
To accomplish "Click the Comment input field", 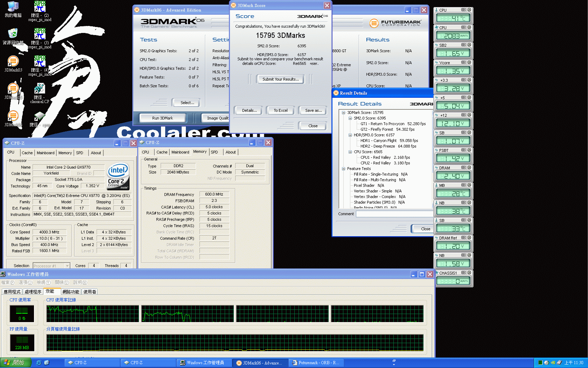I will click(394, 214).
